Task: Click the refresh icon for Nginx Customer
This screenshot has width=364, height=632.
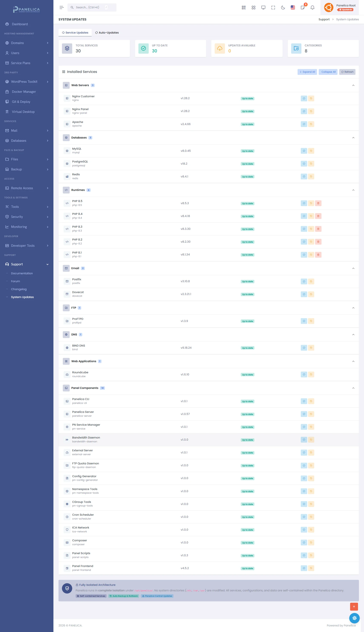Action: click(304, 98)
